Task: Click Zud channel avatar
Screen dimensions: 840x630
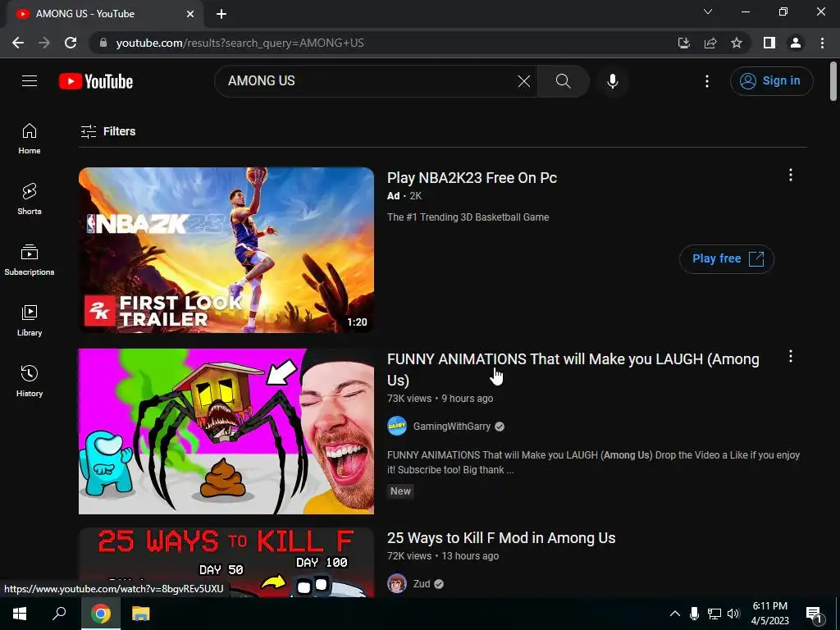Action: (x=397, y=584)
